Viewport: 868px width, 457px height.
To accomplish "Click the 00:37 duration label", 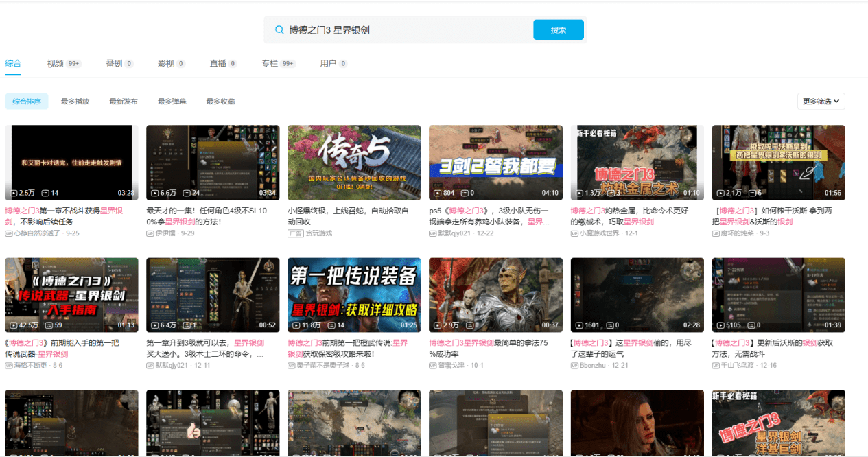I will coord(549,325).
